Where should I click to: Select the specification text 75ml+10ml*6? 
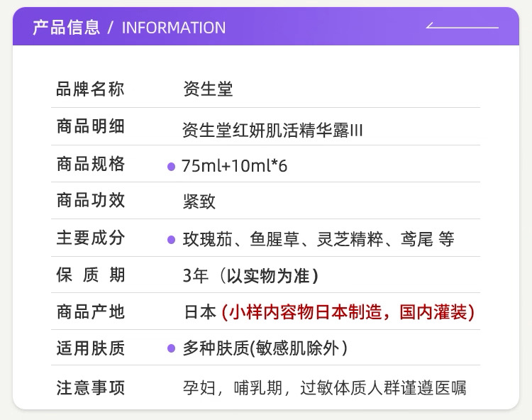click(234, 167)
